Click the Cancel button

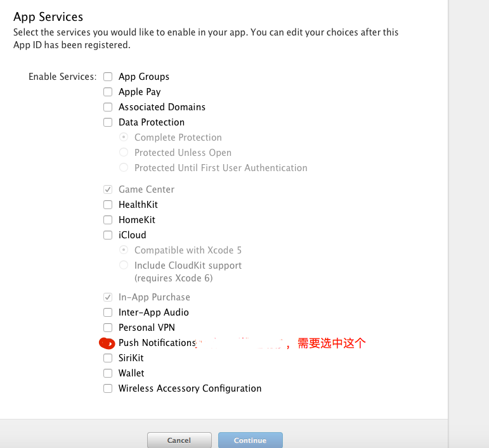point(179,440)
